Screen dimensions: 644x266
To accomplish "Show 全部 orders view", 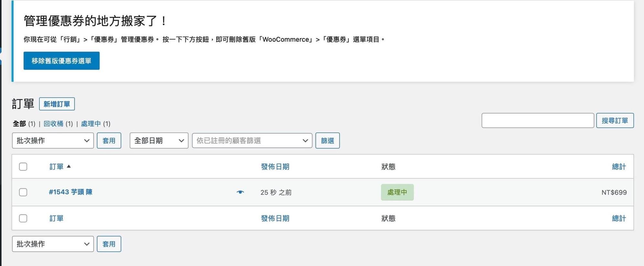I will tap(19, 124).
